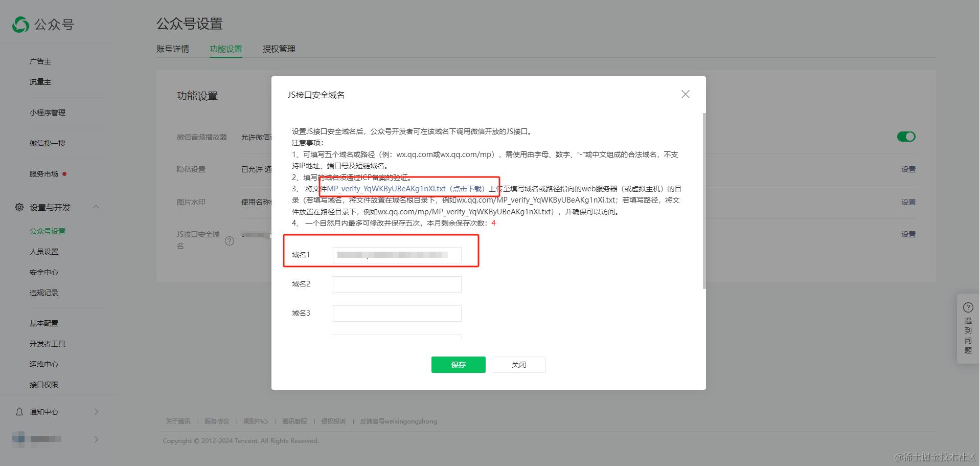Image resolution: width=980 pixels, height=466 pixels.
Task: Toggle the 微信音频播放器 switch
Action: point(906,137)
